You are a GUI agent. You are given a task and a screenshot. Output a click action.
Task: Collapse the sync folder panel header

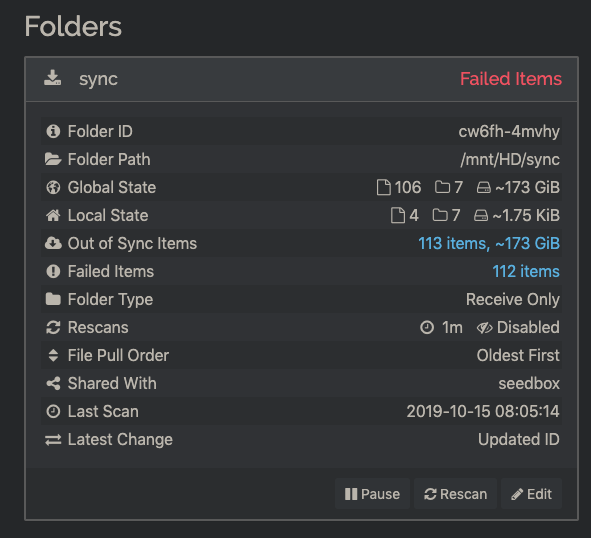(301, 79)
